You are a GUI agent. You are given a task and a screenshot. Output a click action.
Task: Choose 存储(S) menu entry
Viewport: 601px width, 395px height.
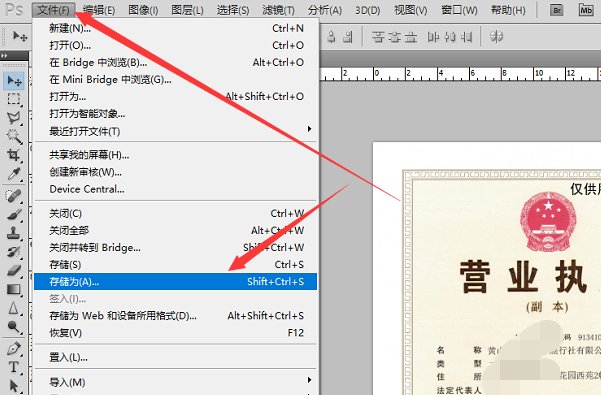pyautogui.click(x=176, y=265)
